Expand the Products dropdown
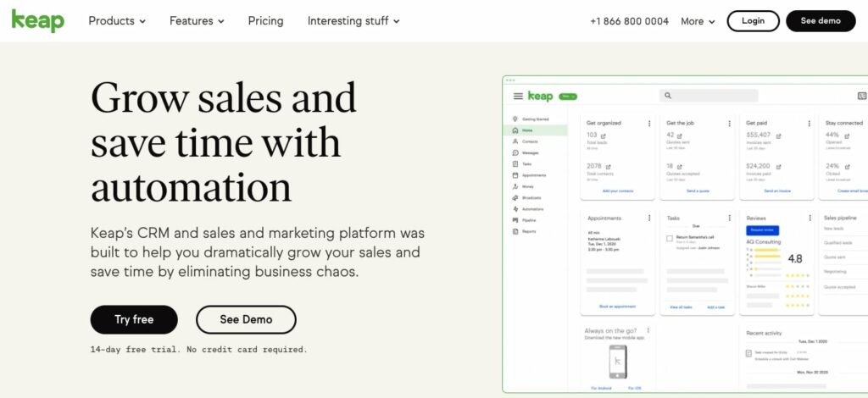The image size is (868, 398). pyautogui.click(x=117, y=21)
